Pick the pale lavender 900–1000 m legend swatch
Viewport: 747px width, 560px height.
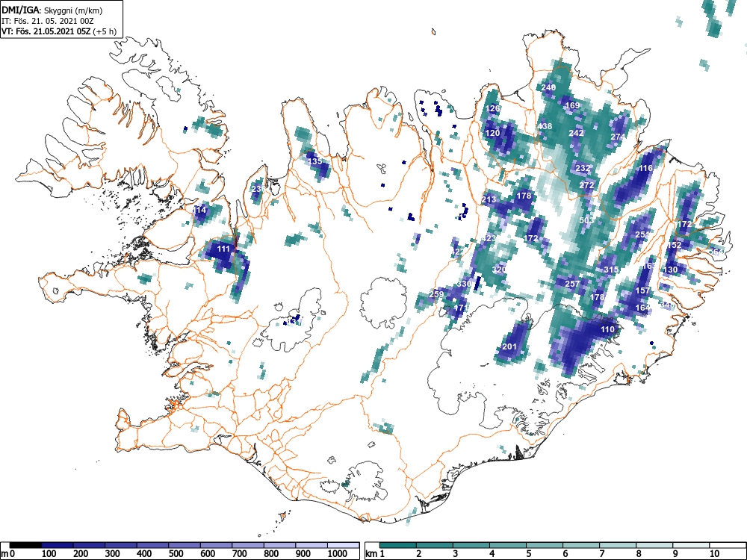click(311, 545)
